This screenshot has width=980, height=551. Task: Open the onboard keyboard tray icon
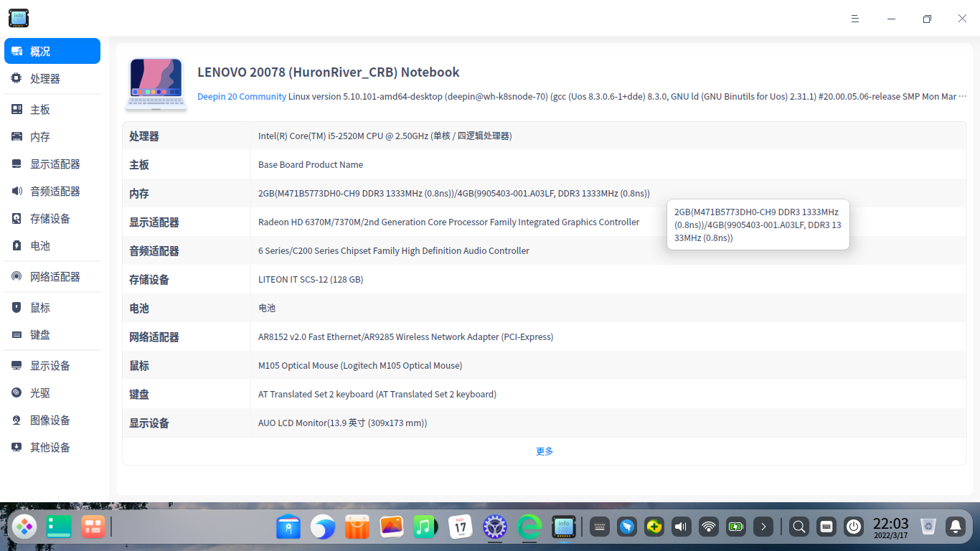pos(600,527)
